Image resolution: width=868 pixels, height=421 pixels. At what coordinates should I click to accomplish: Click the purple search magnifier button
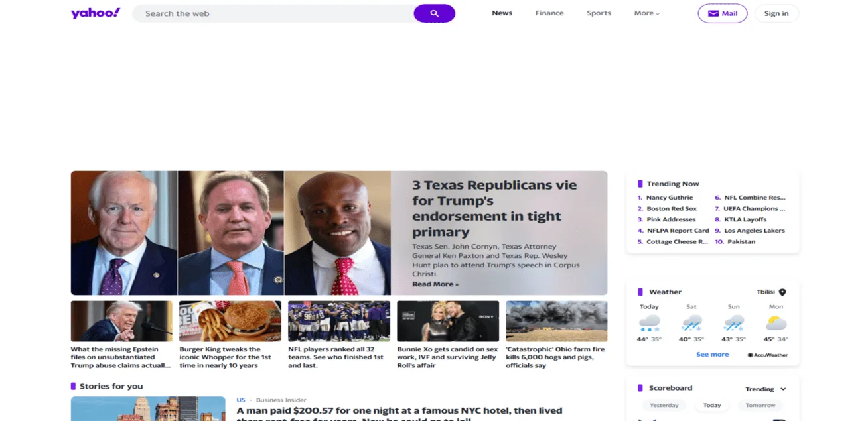coord(435,13)
